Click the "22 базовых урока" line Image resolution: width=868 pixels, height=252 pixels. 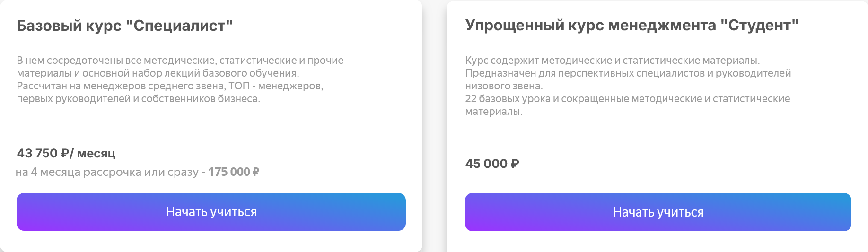tap(627, 99)
